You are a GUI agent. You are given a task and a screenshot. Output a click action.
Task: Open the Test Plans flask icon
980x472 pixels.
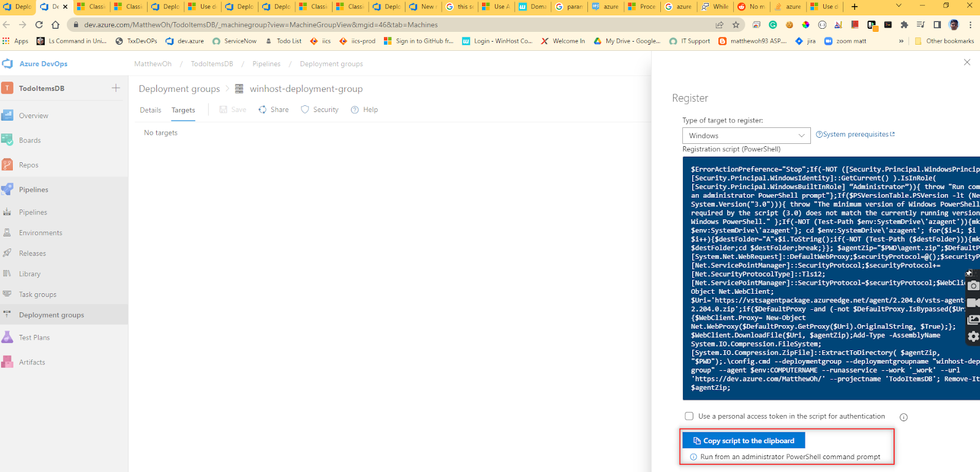click(x=7, y=337)
